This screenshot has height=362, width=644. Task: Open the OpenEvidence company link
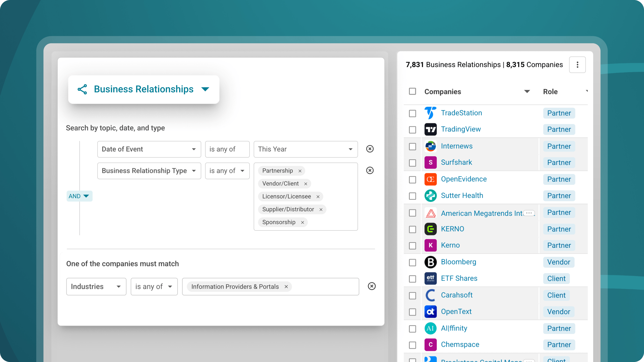(464, 179)
